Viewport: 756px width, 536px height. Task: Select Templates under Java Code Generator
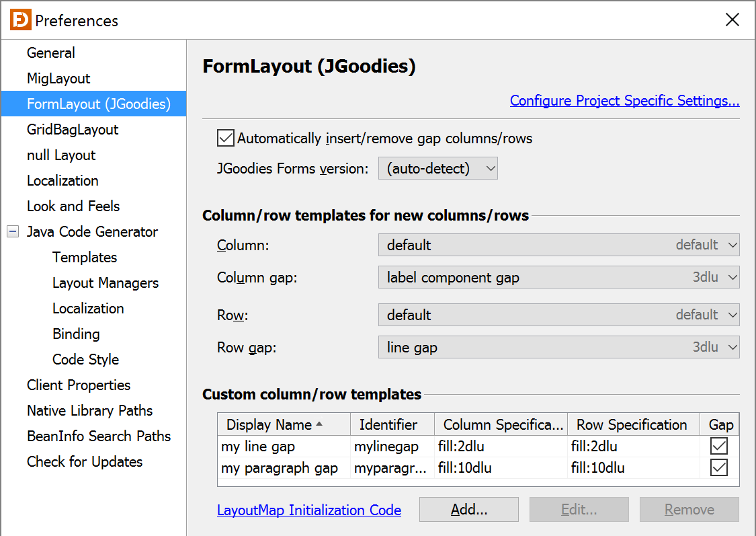(84, 257)
